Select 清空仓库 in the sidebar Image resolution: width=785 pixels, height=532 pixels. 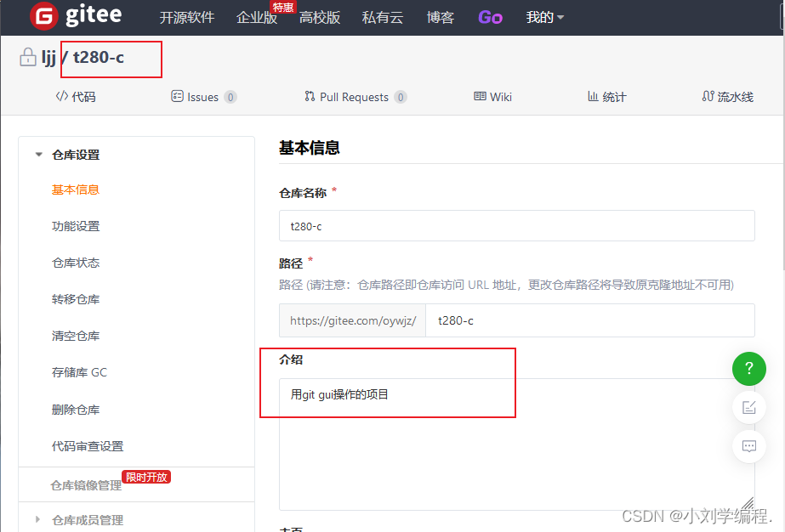76,336
